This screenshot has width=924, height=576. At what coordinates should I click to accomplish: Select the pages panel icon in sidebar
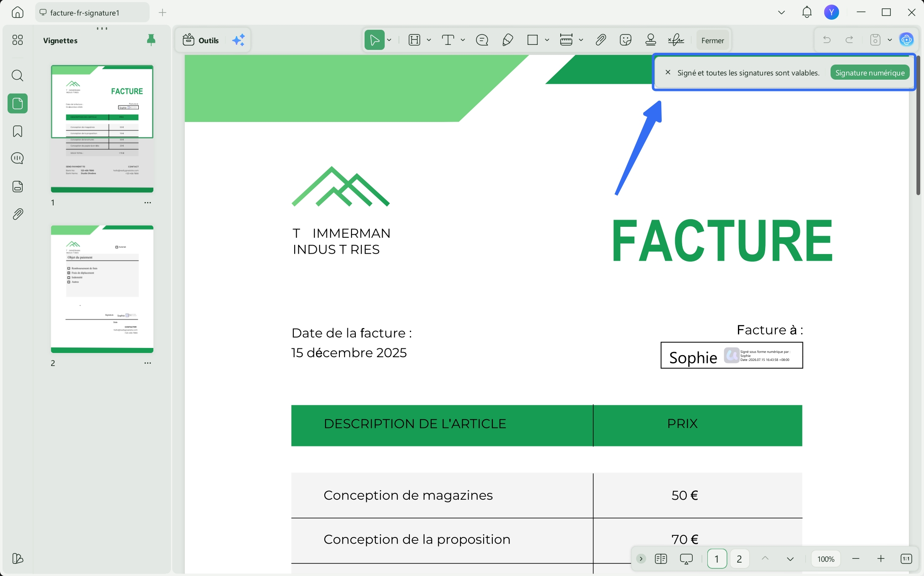coord(18,103)
